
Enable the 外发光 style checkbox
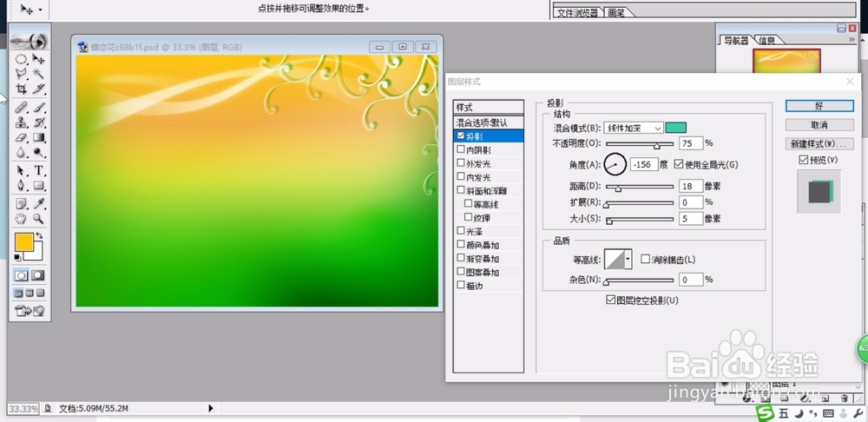tap(461, 163)
